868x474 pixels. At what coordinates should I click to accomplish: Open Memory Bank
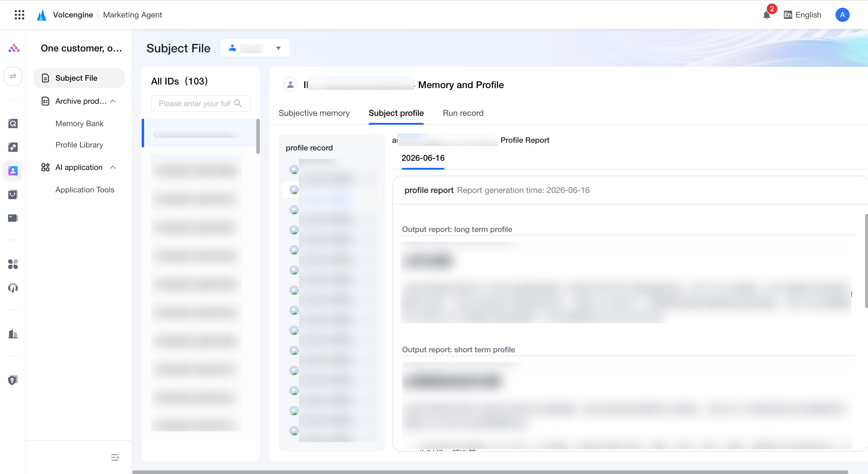[79, 124]
